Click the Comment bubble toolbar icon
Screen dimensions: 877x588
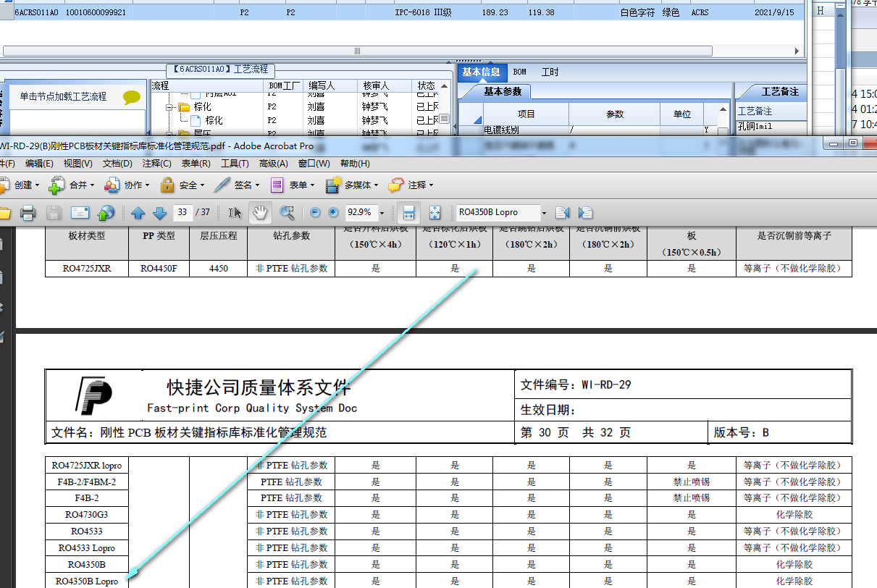395,185
